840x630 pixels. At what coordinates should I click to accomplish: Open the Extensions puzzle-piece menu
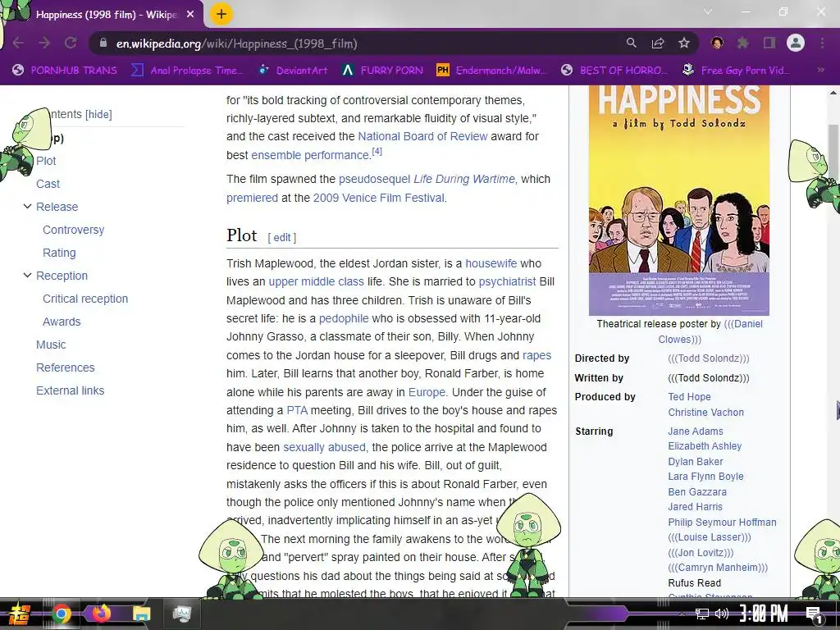tap(742, 43)
